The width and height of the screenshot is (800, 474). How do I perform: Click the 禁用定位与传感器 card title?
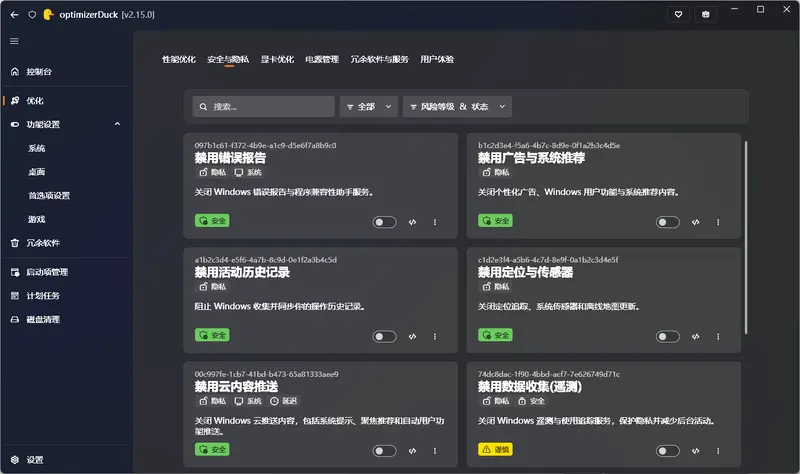526,272
